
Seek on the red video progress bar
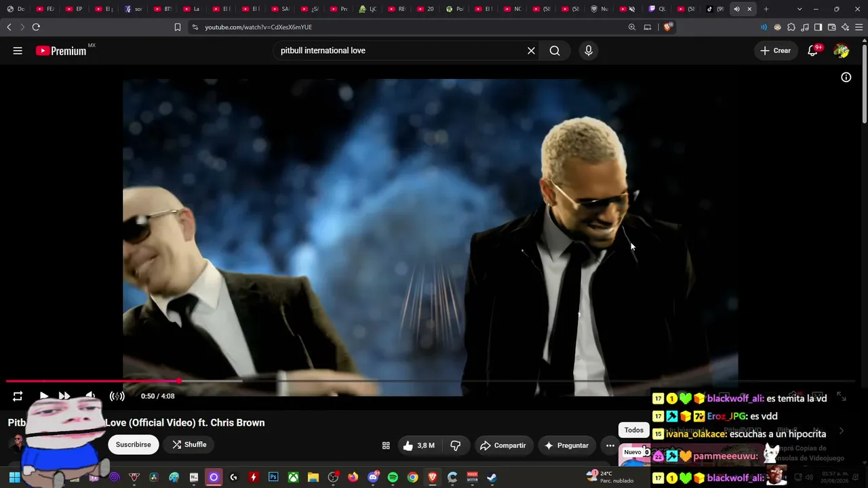[x=431, y=381]
